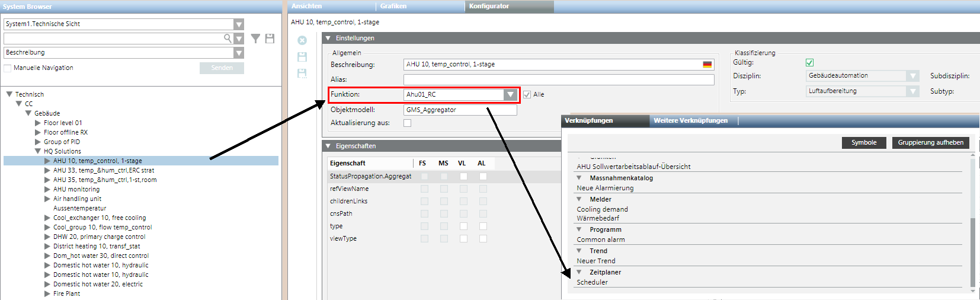Click the Gruppierung aufheben button

(x=930, y=142)
